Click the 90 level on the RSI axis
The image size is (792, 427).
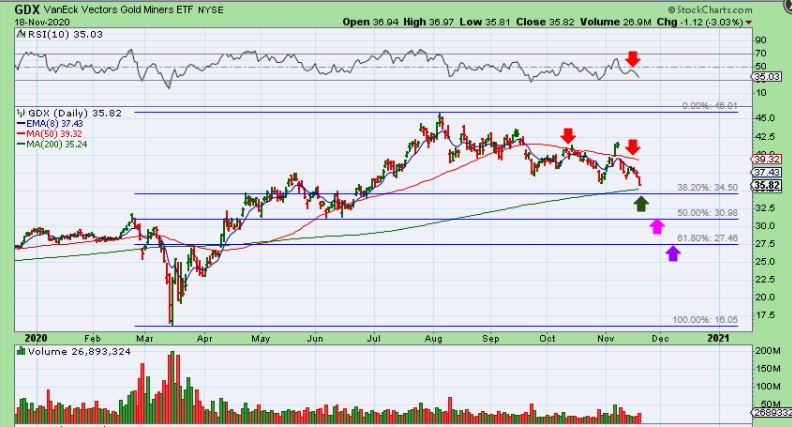(x=761, y=40)
